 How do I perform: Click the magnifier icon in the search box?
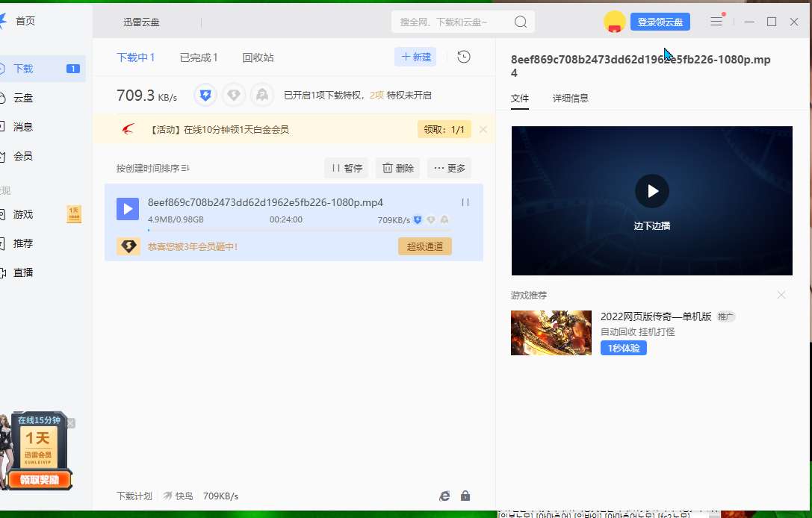521,22
